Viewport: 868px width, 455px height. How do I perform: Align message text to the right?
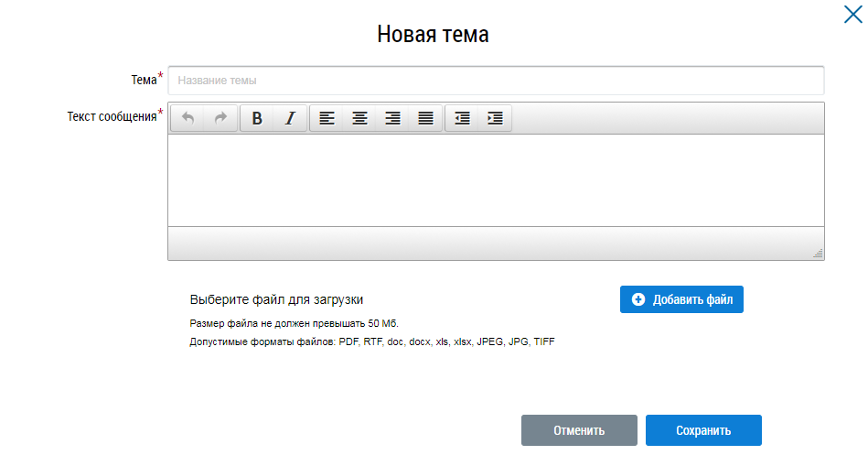pyautogui.click(x=392, y=118)
